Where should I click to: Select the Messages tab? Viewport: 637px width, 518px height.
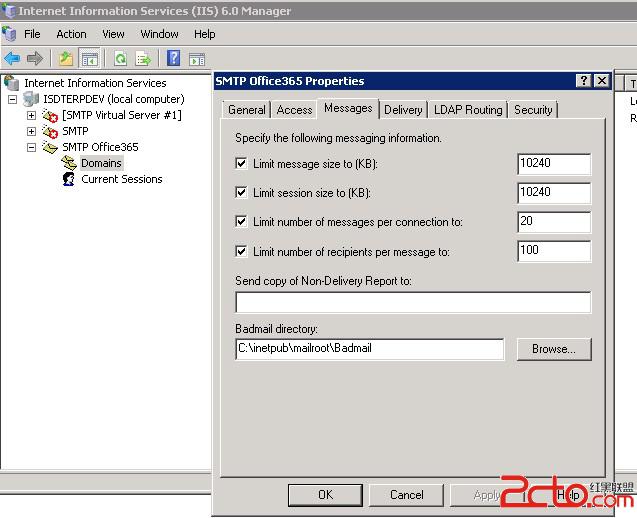click(348, 108)
